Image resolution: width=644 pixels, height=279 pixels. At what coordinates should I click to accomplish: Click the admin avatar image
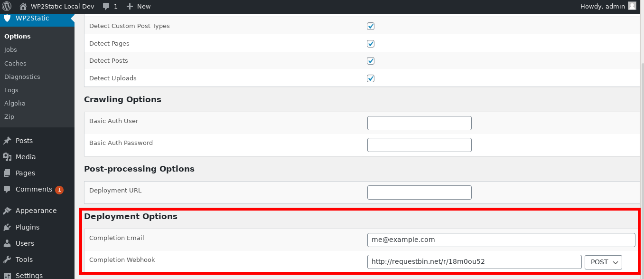tap(632, 6)
